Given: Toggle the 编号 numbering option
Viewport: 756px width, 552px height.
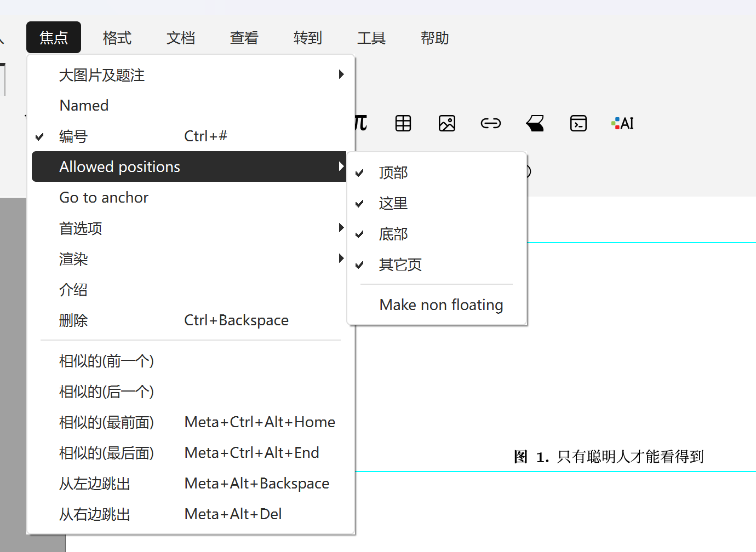Looking at the screenshot, I should point(73,136).
